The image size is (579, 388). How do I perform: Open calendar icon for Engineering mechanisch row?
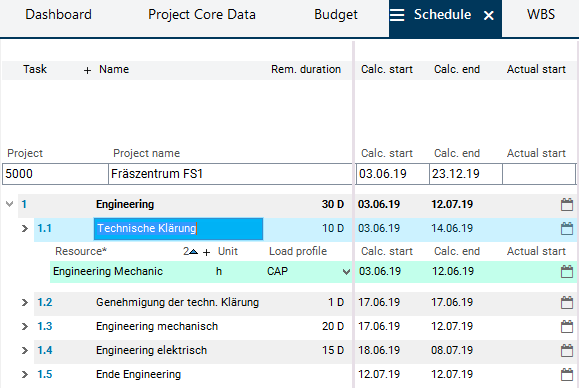click(567, 326)
